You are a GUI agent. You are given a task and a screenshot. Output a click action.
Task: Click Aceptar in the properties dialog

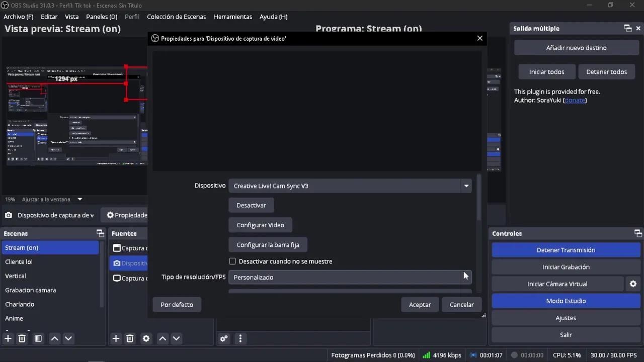(420, 305)
